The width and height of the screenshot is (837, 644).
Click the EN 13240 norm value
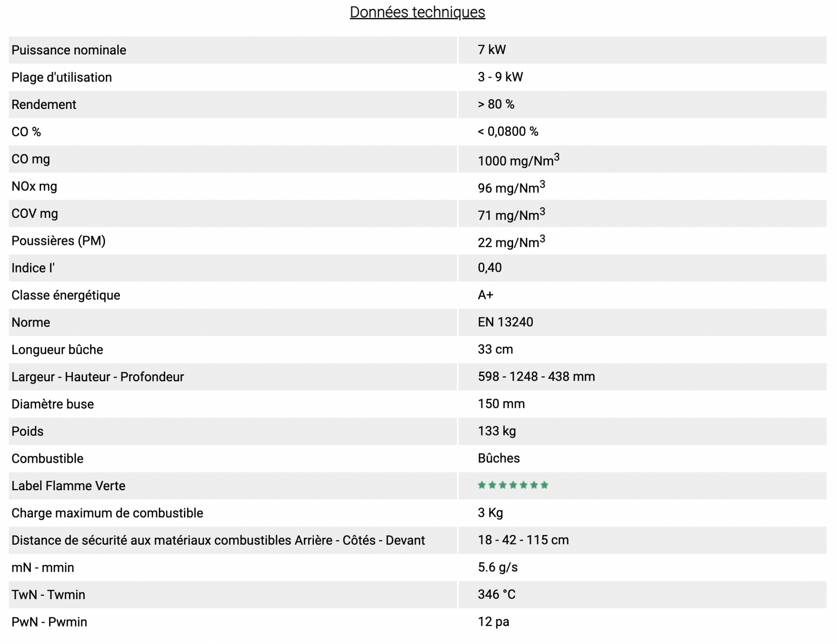(x=505, y=322)
